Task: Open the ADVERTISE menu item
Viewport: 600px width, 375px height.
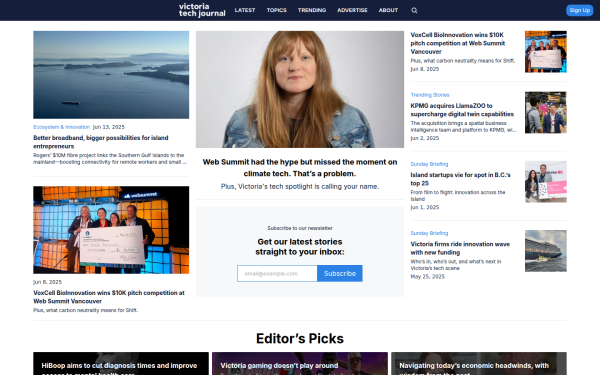Action: point(352,10)
